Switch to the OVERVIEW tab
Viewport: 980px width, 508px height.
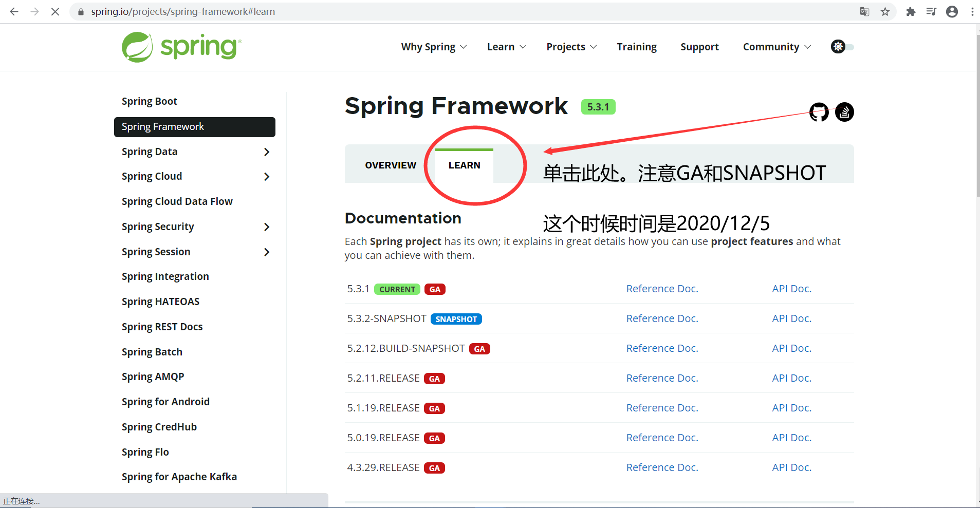point(391,165)
